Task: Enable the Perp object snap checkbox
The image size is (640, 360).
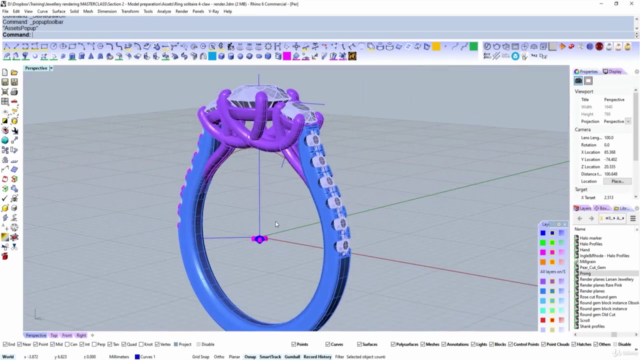Action: [95, 344]
